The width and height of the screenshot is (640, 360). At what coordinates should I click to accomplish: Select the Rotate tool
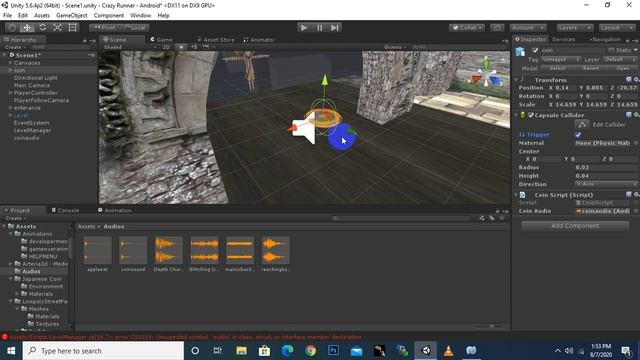pos(42,27)
